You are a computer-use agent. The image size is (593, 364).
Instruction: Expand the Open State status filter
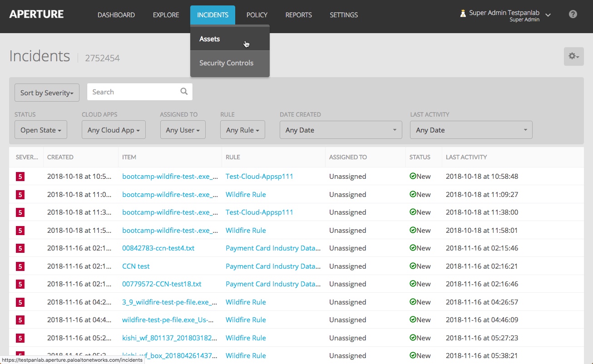(40, 130)
